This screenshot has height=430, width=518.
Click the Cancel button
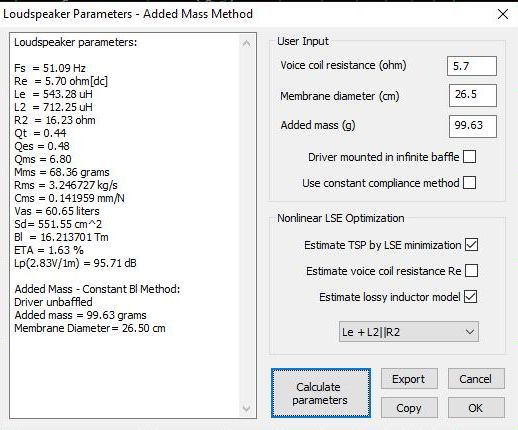(476, 379)
